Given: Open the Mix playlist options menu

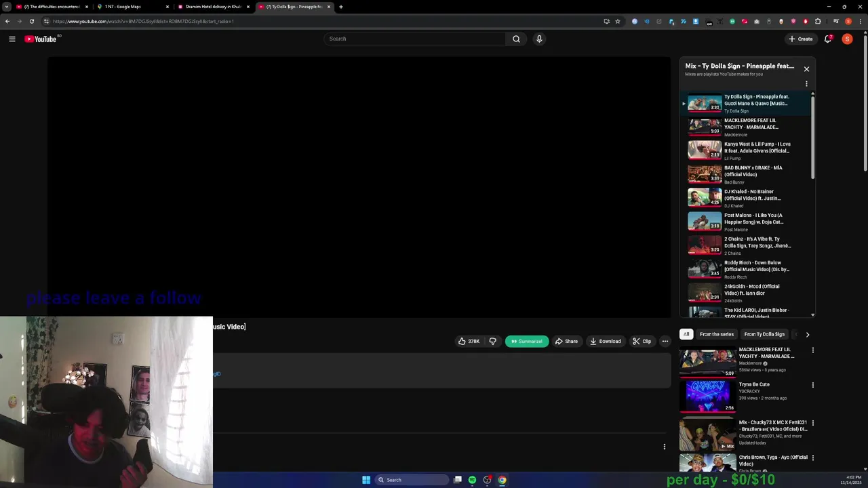Looking at the screenshot, I should [806, 84].
